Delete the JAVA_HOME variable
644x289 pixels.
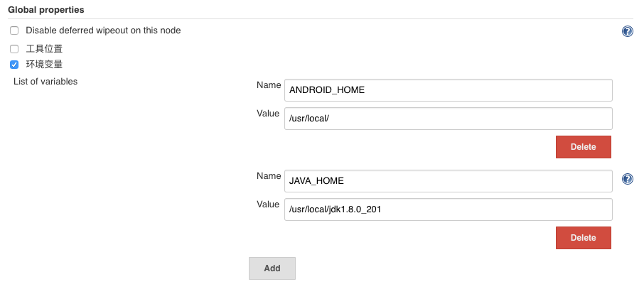coord(583,238)
